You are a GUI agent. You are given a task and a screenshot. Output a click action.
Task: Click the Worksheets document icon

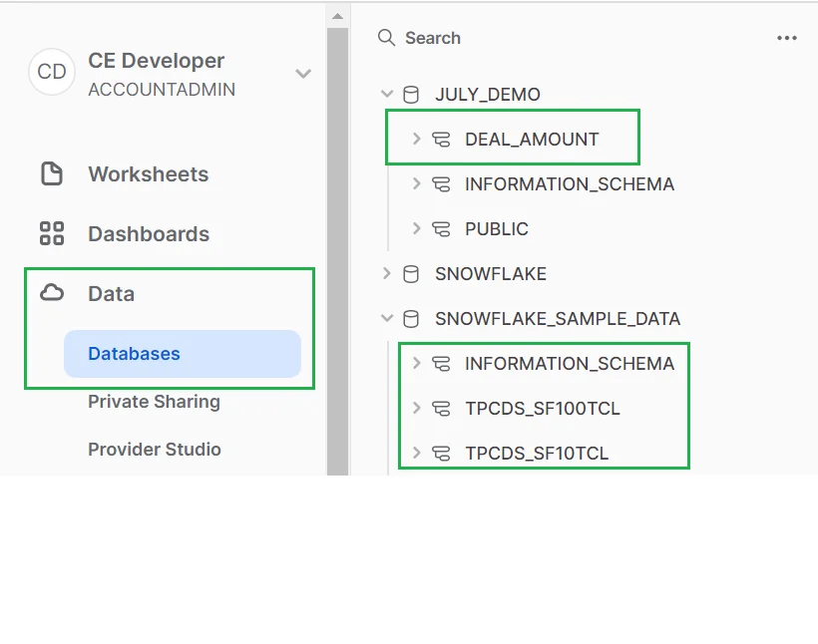pos(51,174)
